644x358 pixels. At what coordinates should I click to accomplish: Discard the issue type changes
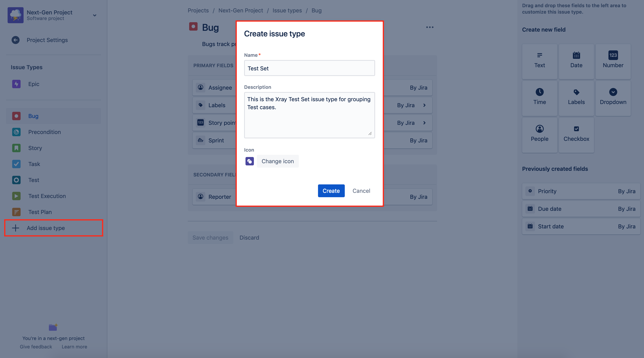click(x=249, y=238)
